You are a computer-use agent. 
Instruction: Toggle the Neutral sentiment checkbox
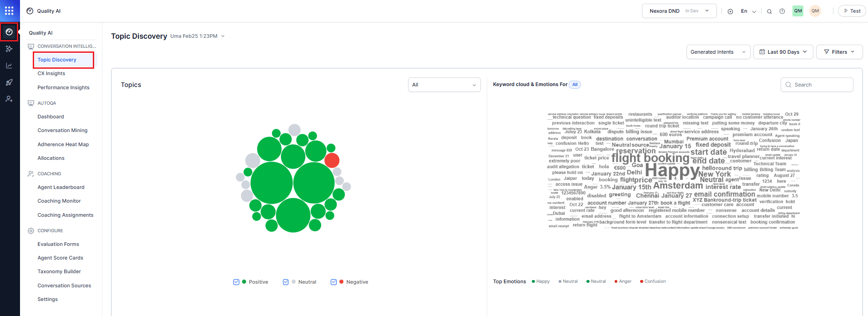pyautogui.click(x=286, y=282)
